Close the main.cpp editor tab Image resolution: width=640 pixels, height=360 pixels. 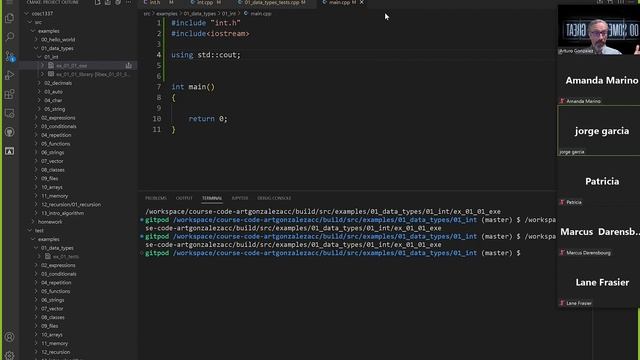[362, 2]
